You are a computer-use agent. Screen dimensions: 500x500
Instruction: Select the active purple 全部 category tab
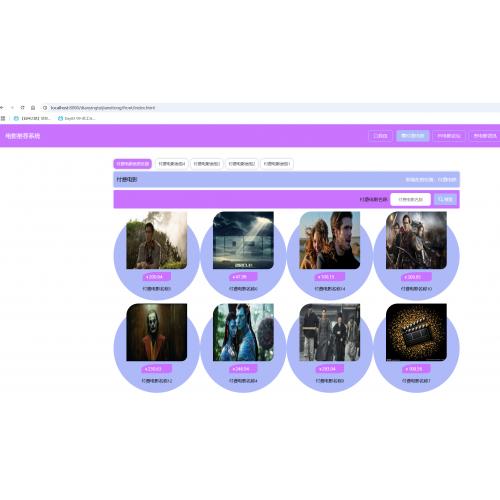pos(133,164)
